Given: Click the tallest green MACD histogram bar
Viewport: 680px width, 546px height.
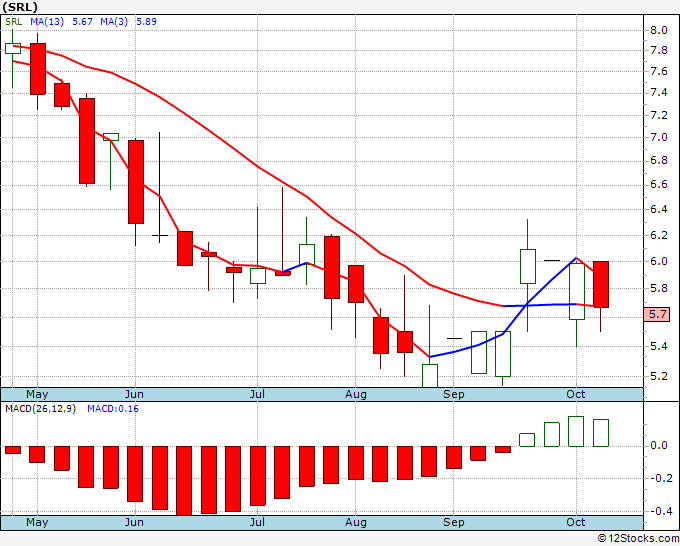Looking at the screenshot, I should click(576, 432).
